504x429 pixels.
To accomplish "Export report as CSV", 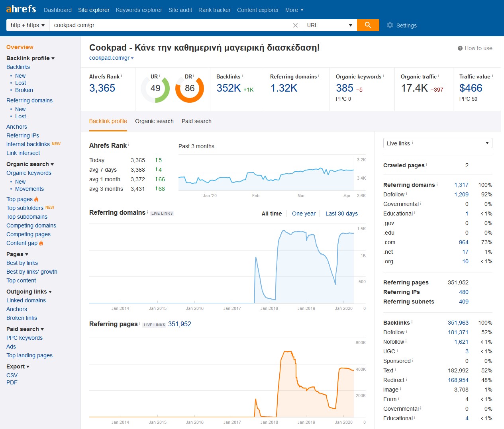I will pos(12,375).
